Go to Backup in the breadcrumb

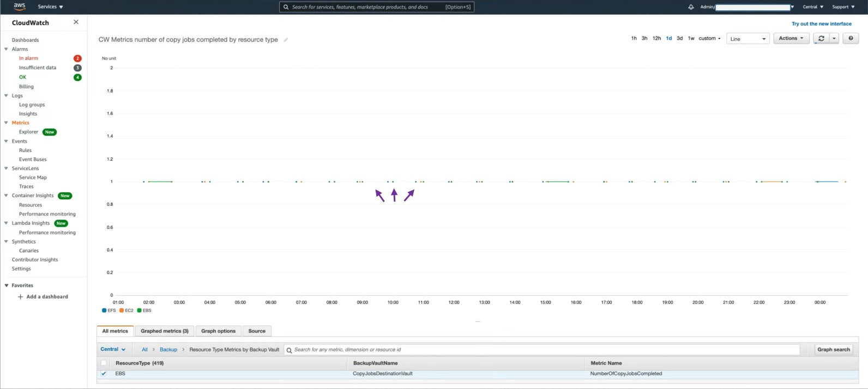[168, 350]
